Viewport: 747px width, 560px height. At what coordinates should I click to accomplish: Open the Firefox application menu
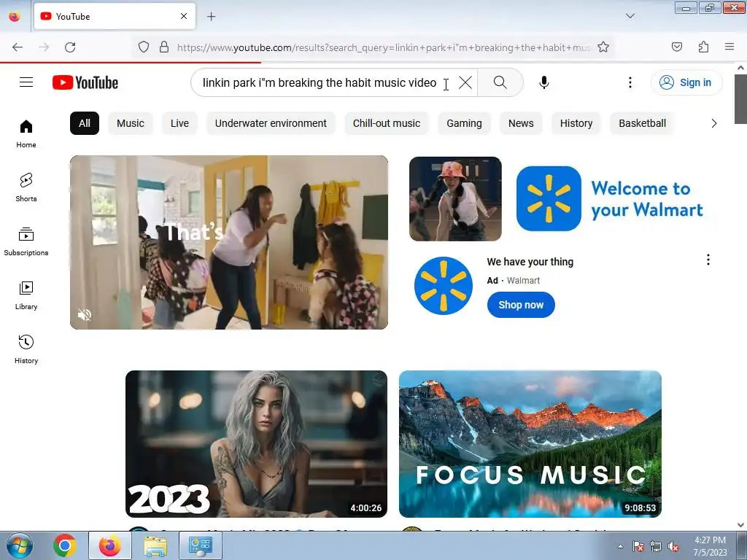(729, 47)
